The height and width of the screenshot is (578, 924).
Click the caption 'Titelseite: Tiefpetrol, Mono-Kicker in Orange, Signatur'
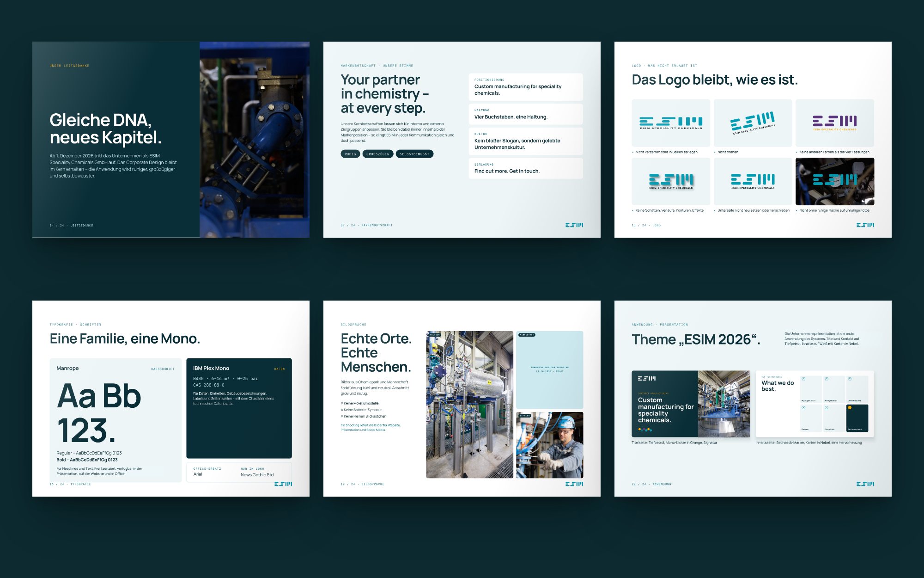[674, 443]
